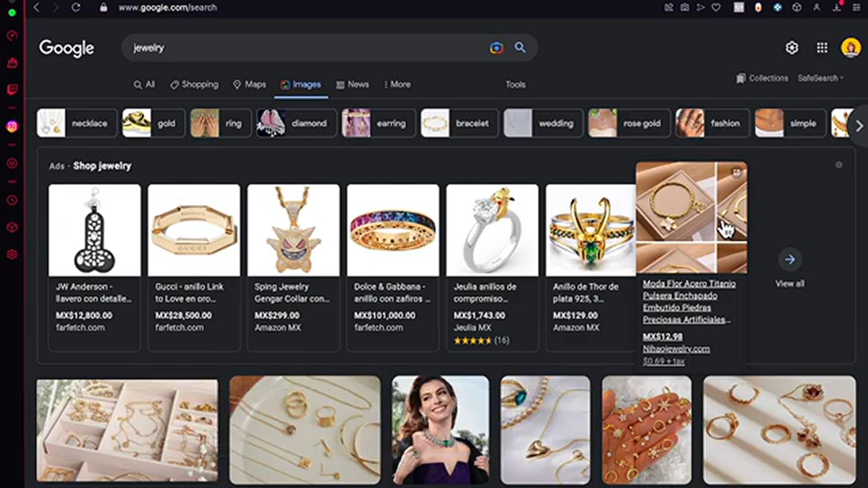
Task: Open the Google apps grid
Action: point(822,47)
